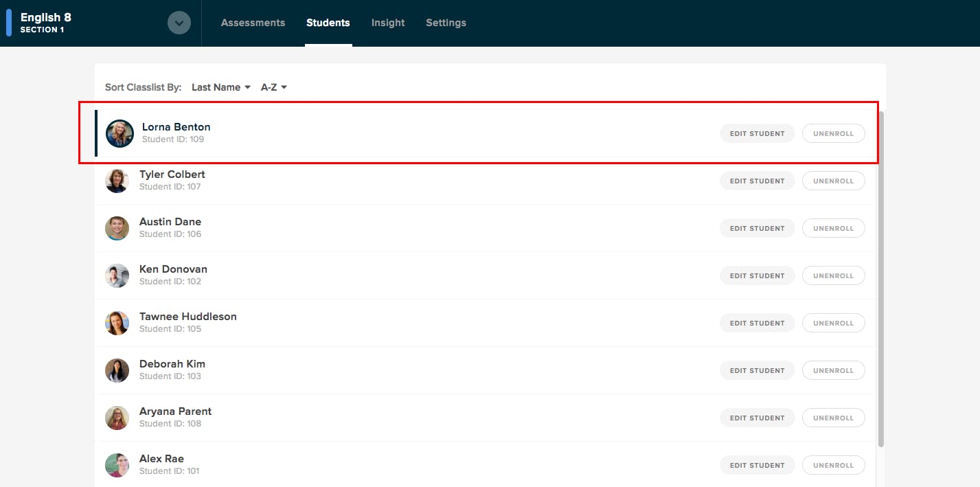This screenshot has height=487, width=980.
Task: Select the Alex Rae name text
Action: click(161, 459)
